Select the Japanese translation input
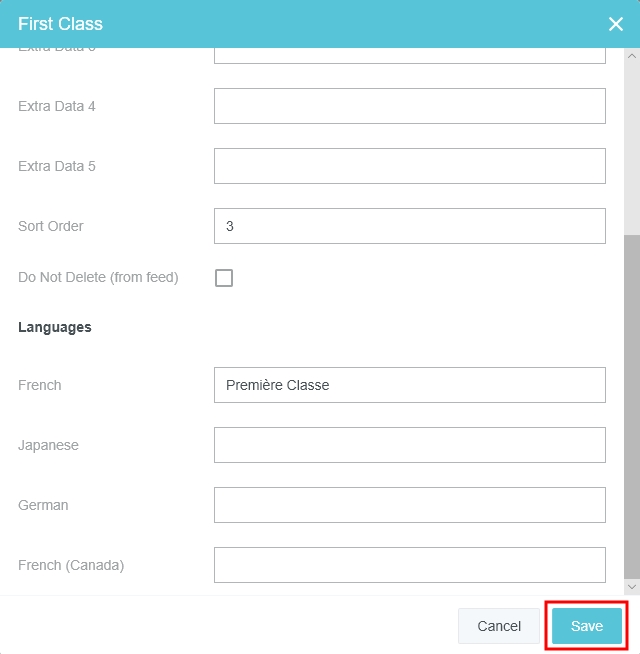Screen dimensions: 640x654 410,445
